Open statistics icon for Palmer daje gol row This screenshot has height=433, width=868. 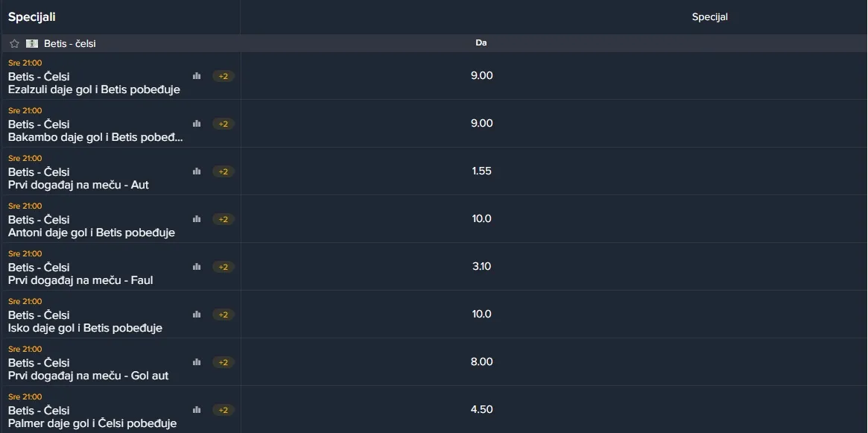(197, 409)
